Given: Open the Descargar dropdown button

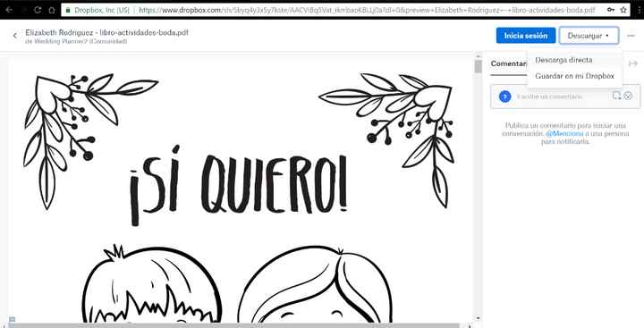Looking at the screenshot, I should [589, 36].
